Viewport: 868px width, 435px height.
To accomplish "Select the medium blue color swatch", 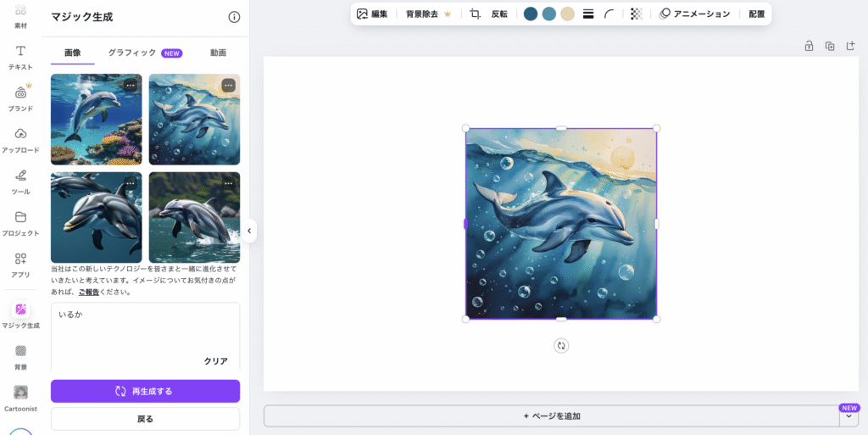I will [549, 14].
